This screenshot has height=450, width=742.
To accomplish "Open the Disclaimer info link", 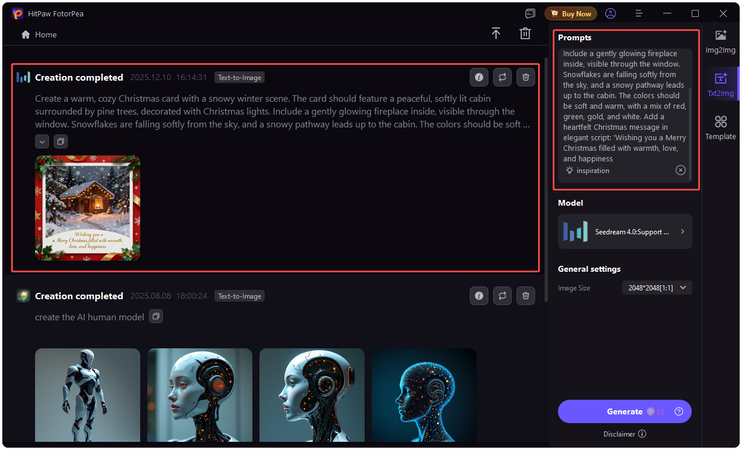I will point(625,434).
